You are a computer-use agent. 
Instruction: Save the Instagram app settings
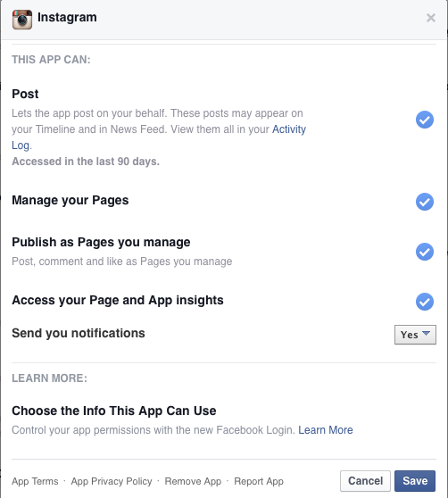click(x=415, y=481)
